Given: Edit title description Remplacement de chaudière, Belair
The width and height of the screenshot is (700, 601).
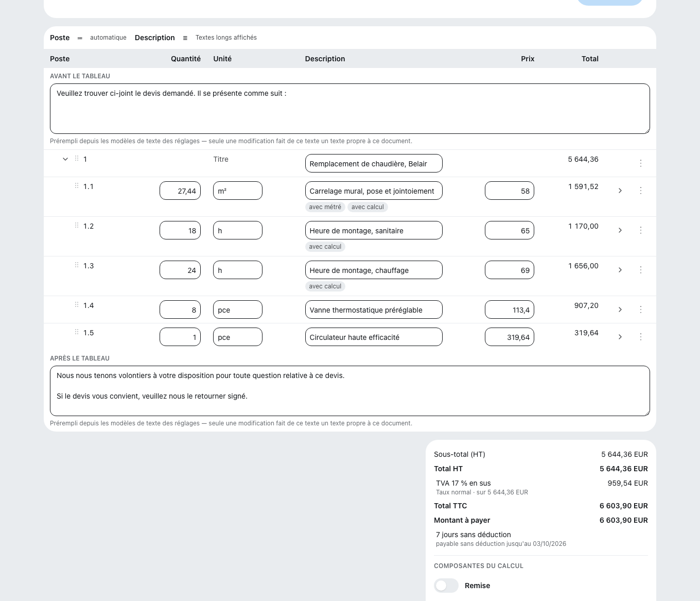Looking at the screenshot, I should tap(374, 163).
